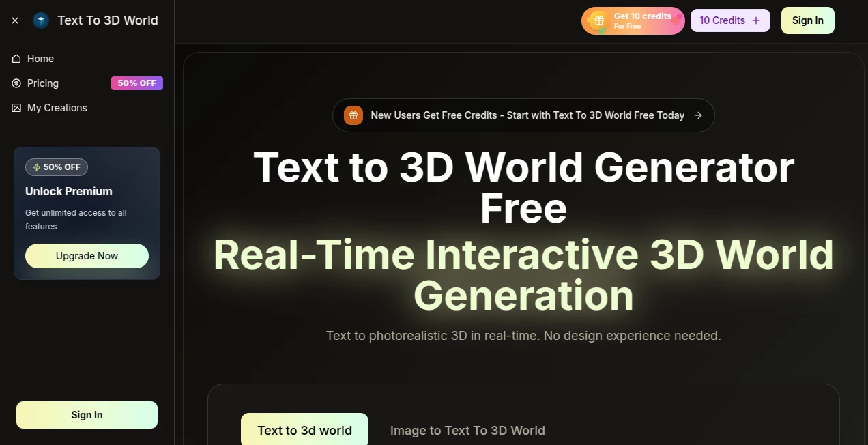Select the Home icon in the sidebar

click(x=16, y=59)
